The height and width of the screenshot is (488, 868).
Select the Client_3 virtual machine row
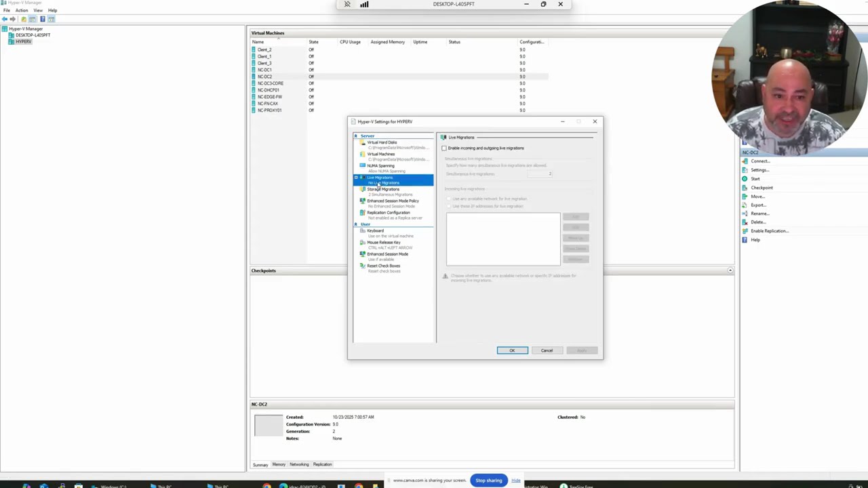coord(399,63)
